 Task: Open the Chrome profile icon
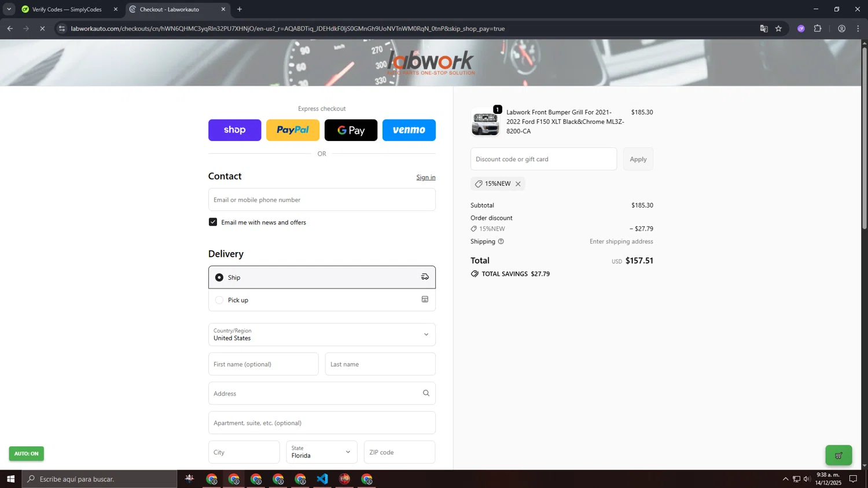click(842, 28)
